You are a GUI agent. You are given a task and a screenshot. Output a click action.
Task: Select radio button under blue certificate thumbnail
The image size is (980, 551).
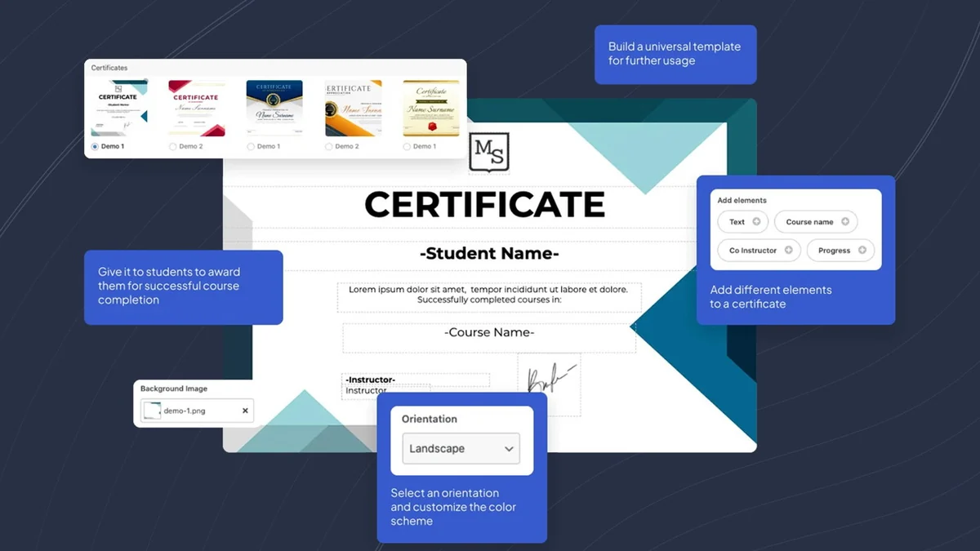(251, 147)
